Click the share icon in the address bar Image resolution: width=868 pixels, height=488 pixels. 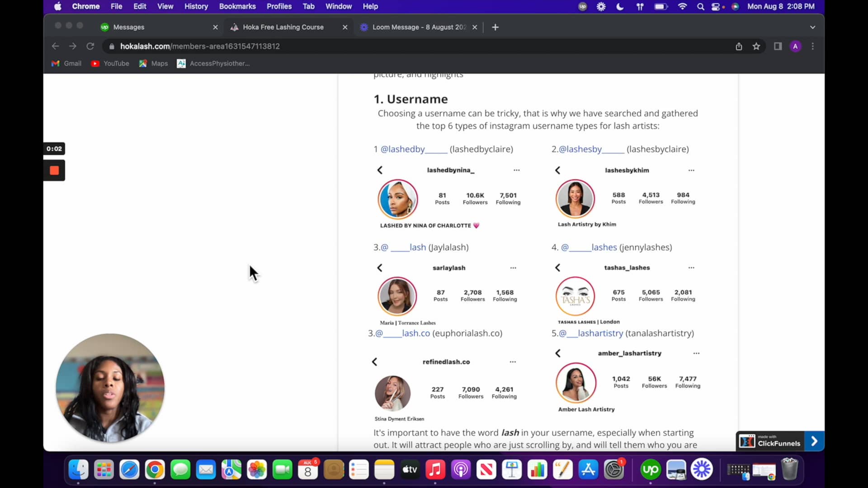[x=739, y=46]
